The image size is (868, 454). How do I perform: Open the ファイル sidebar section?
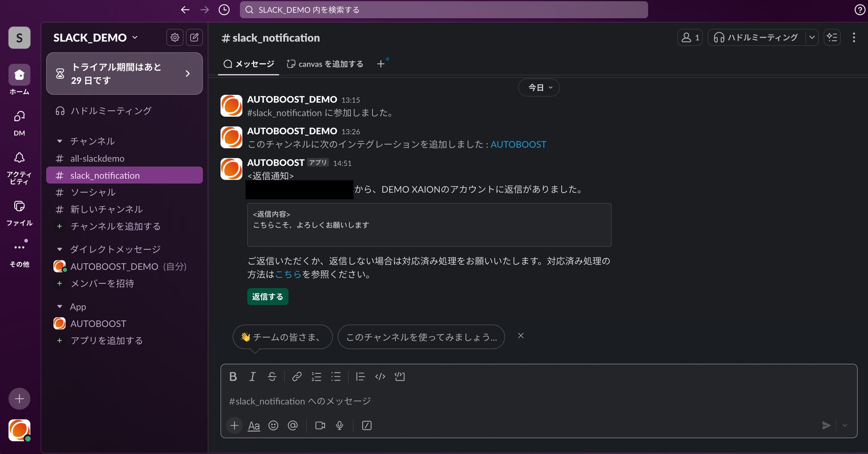[20, 213]
